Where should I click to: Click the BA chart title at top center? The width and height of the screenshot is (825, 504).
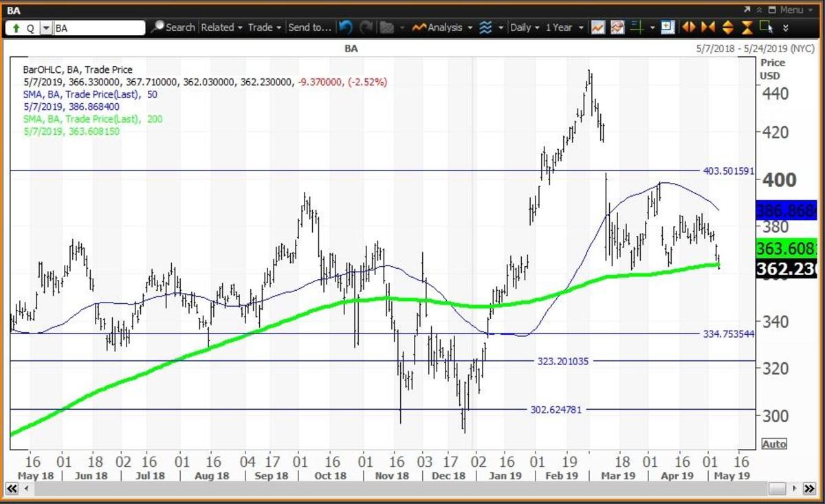click(x=351, y=49)
